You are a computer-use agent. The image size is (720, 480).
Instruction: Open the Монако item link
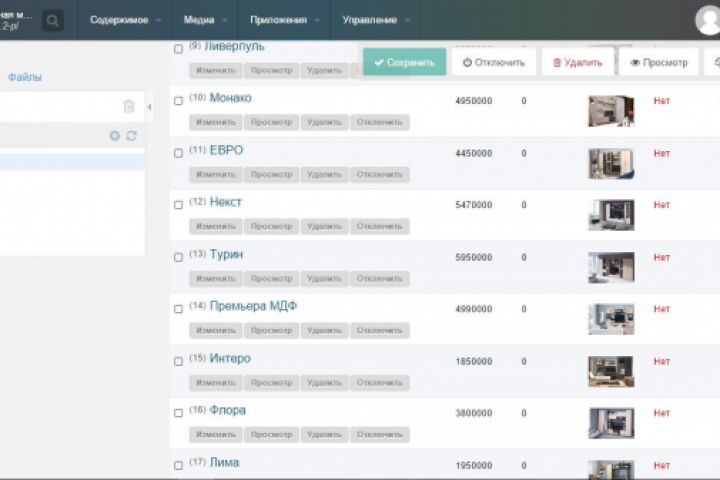231,98
